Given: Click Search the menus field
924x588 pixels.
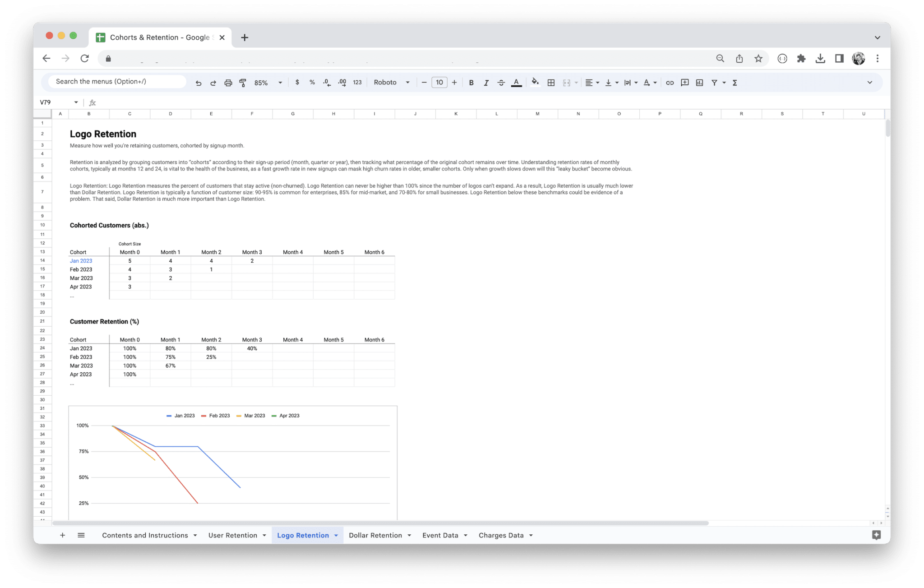Looking at the screenshot, I should (x=117, y=82).
